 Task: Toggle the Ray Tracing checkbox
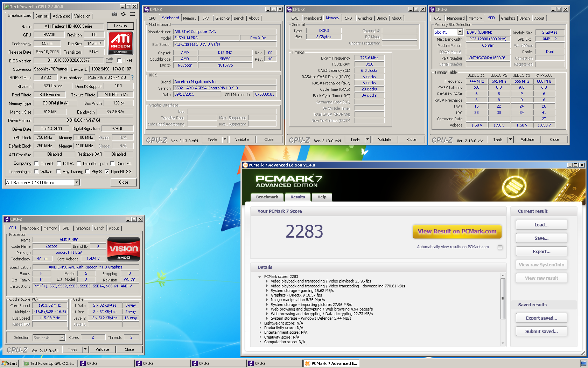(58, 171)
